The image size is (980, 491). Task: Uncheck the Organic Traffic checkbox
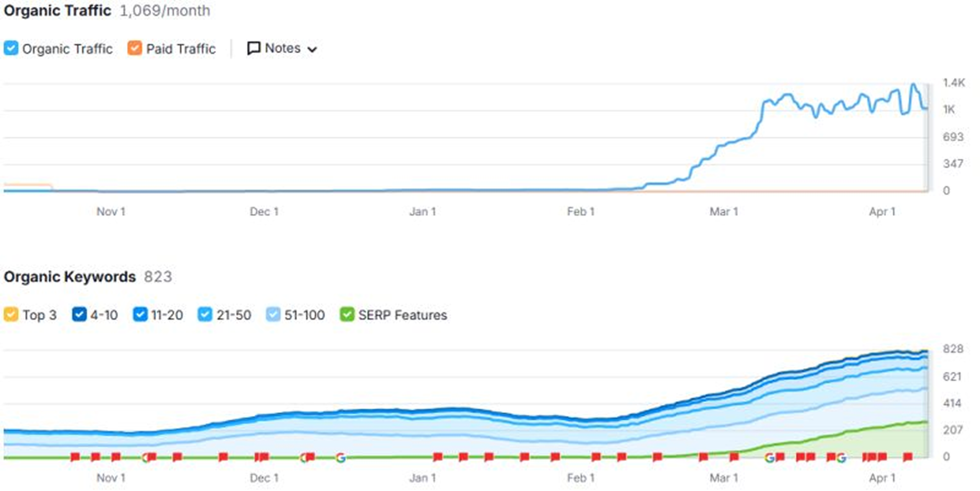coord(11,48)
